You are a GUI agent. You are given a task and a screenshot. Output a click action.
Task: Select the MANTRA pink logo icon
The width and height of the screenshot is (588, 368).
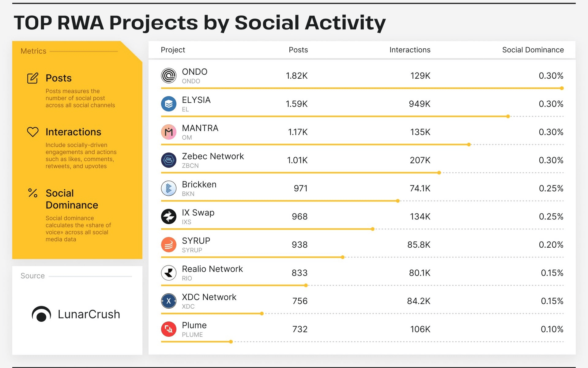click(168, 132)
